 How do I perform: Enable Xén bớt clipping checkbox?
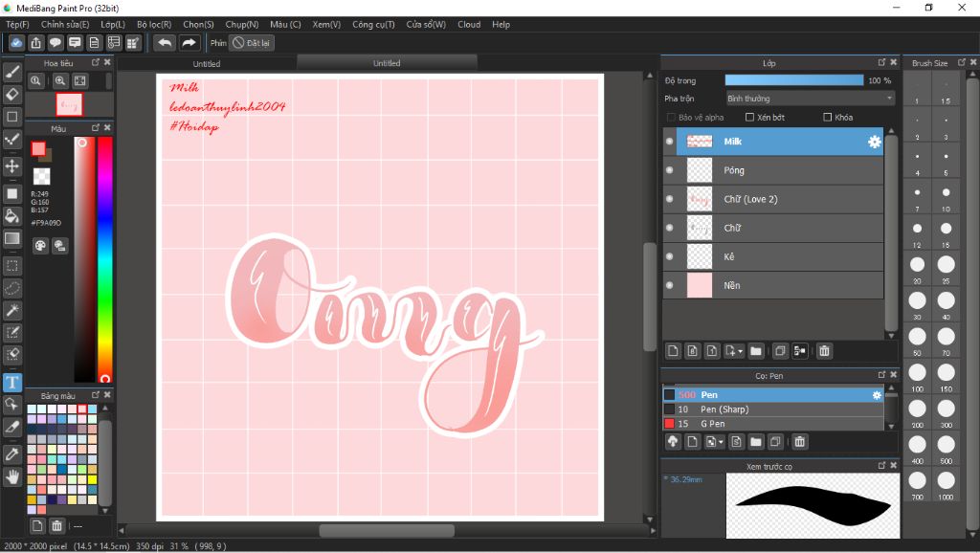coord(749,117)
